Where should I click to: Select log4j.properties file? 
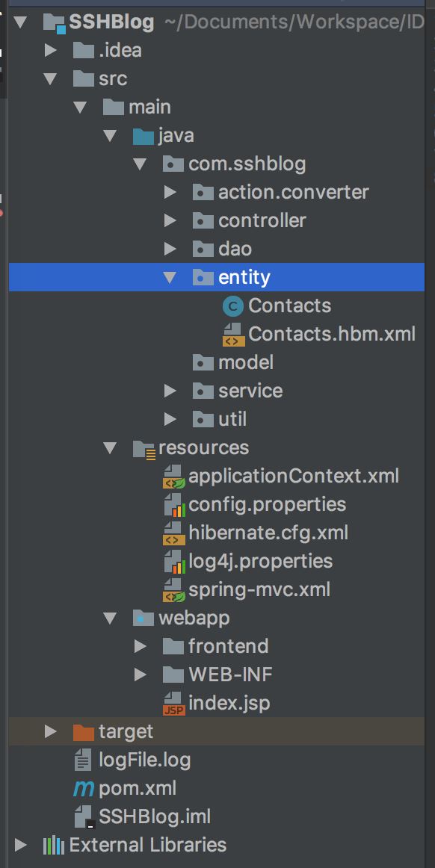[x=260, y=561]
